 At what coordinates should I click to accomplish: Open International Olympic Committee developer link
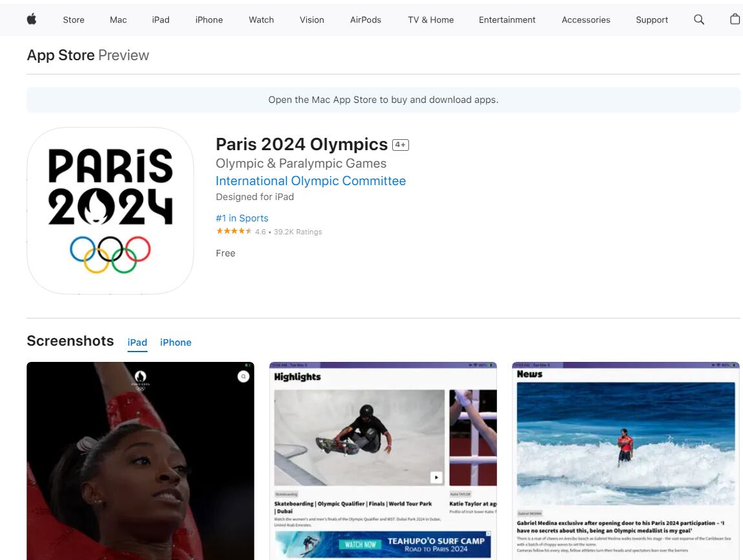(311, 181)
